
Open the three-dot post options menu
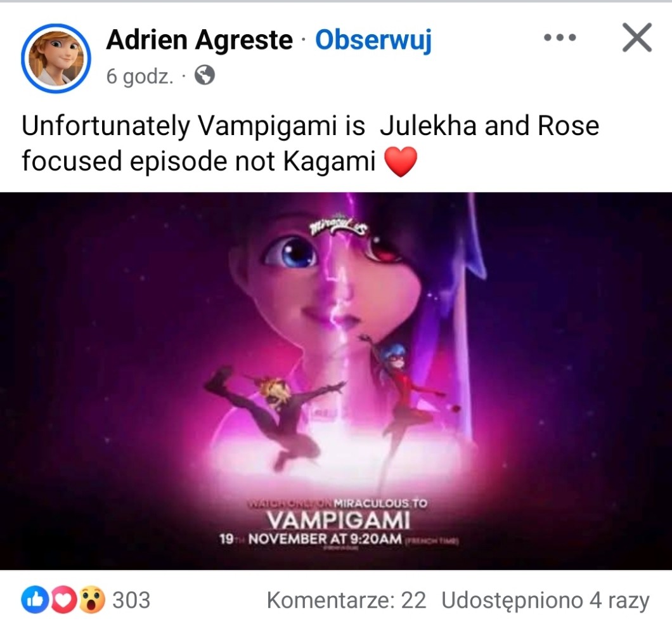click(x=560, y=37)
